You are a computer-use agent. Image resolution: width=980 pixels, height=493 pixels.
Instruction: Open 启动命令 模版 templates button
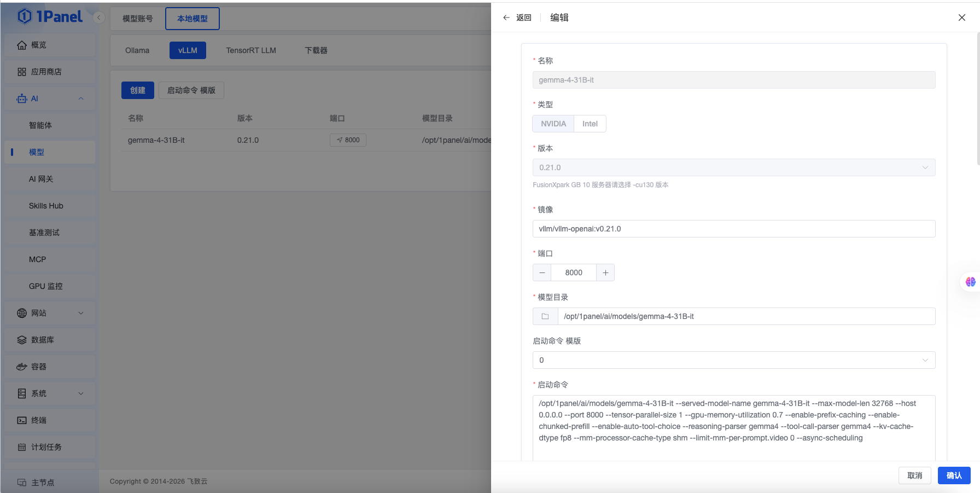click(191, 90)
